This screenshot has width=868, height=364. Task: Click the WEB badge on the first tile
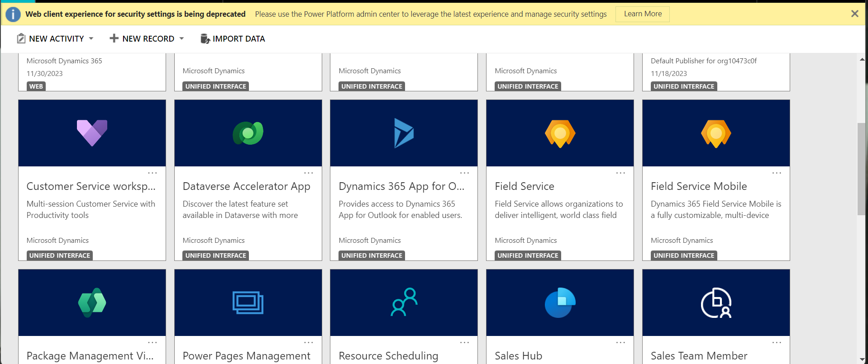[36, 86]
